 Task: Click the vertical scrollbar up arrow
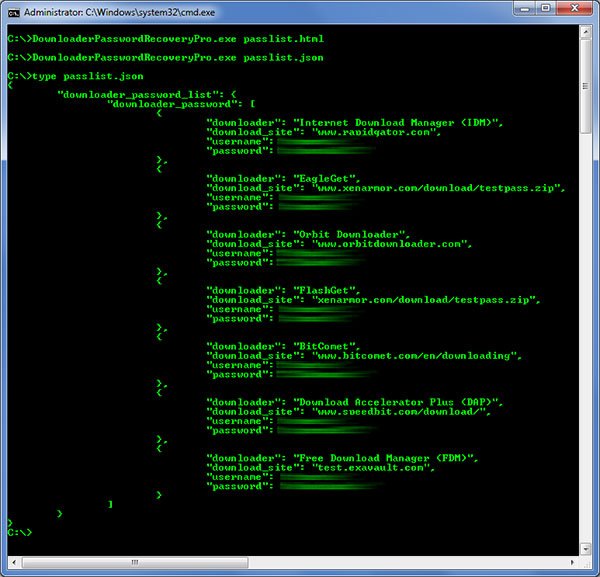[x=585, y=32]
